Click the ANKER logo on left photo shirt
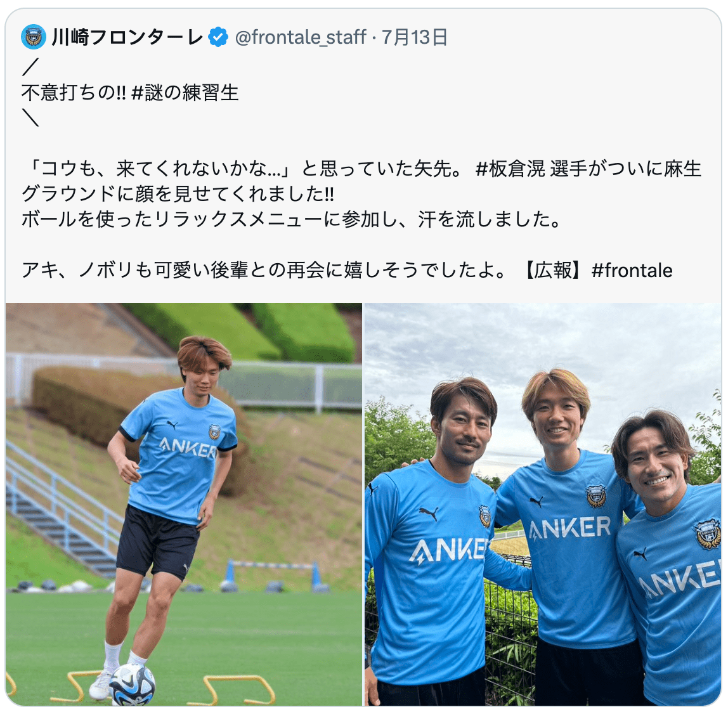Image resolution: width=728 pixels, height=714 pixels. pos(188,448)
